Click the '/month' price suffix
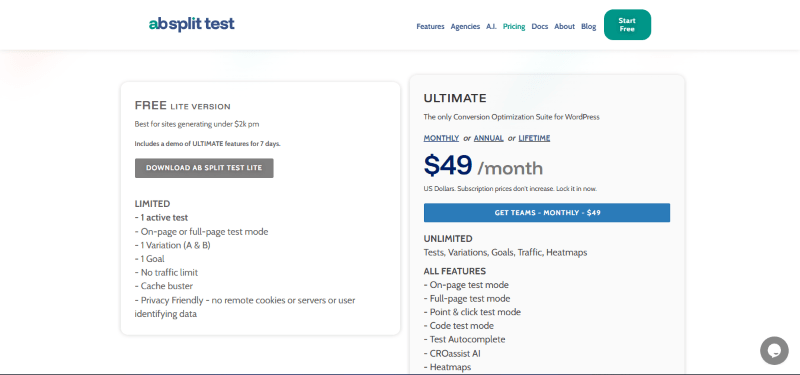Screen dimensions: 800x375 pos(510,168)
